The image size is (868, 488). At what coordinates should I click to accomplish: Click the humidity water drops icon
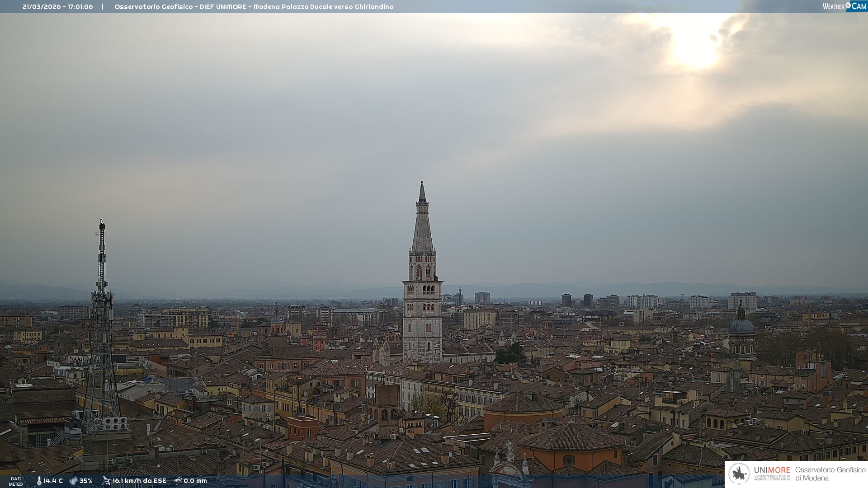[73, 481]
